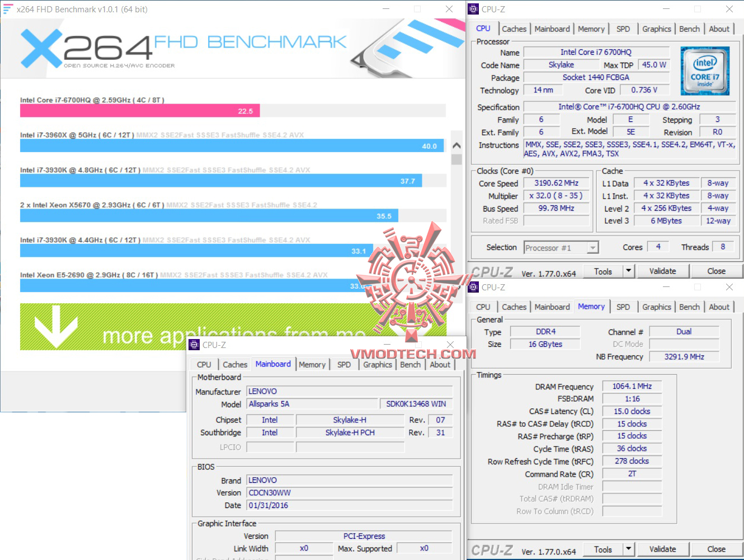Click the CPU-Z icon on the Mainboard window

194,345
